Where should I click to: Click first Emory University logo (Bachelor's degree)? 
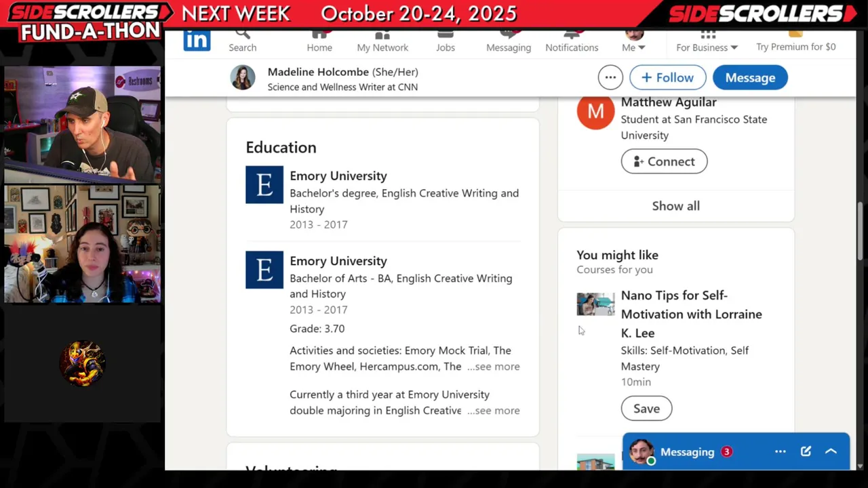[264, 184]
